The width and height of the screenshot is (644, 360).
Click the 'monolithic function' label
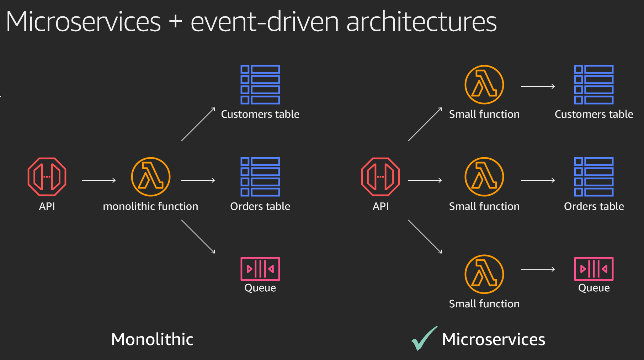point(150,206)
